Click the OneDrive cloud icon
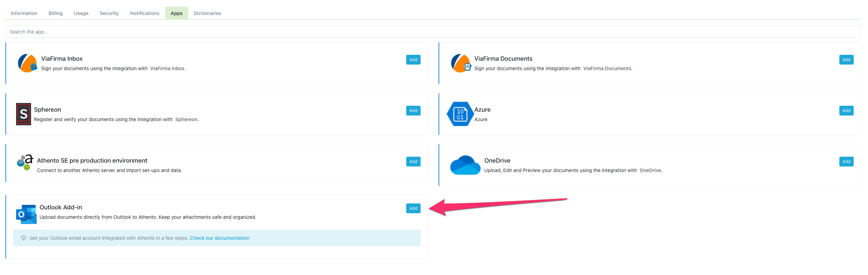This screenshot has width=868, height=275. (x=465, y=165)
